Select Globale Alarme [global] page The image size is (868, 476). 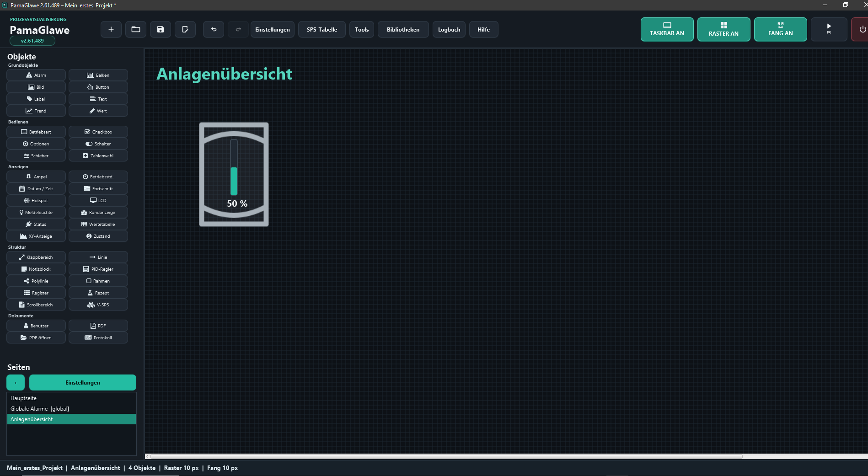coord(71,409)
